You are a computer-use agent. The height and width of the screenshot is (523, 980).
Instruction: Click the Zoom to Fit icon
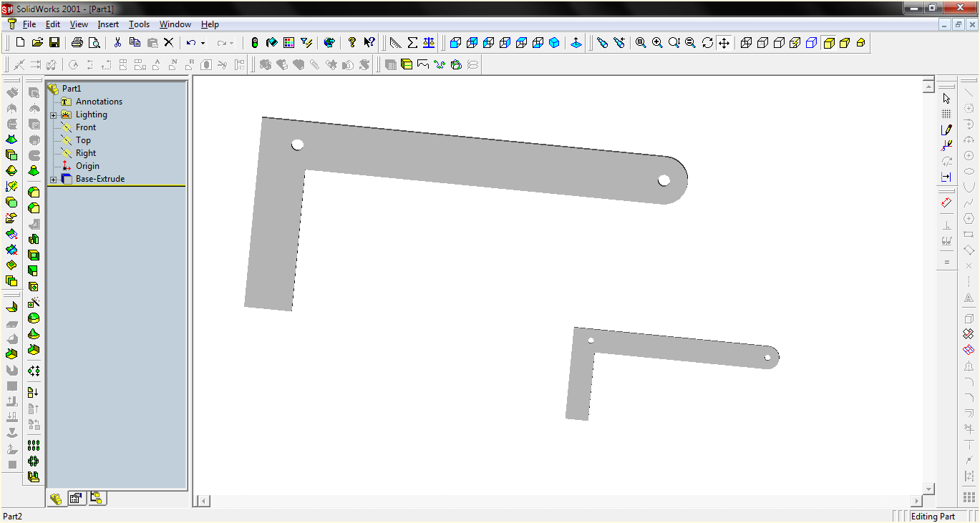[641, 43]
